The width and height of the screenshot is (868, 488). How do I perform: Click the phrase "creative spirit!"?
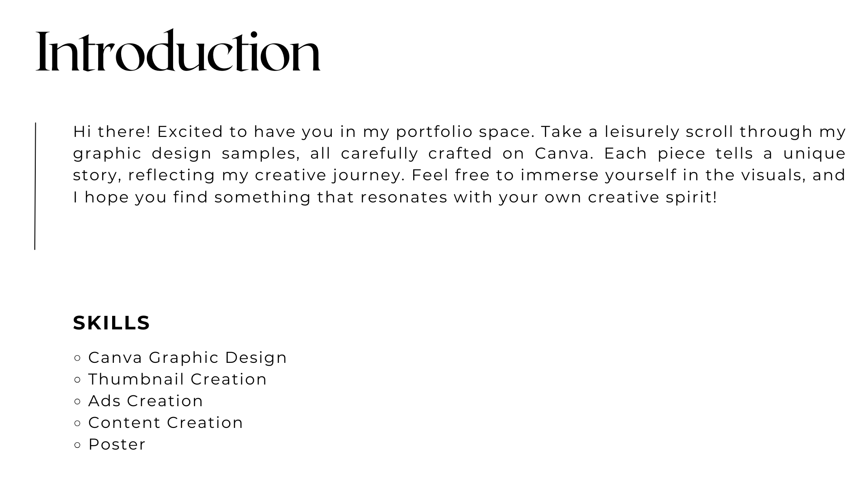tap(652, 197)
